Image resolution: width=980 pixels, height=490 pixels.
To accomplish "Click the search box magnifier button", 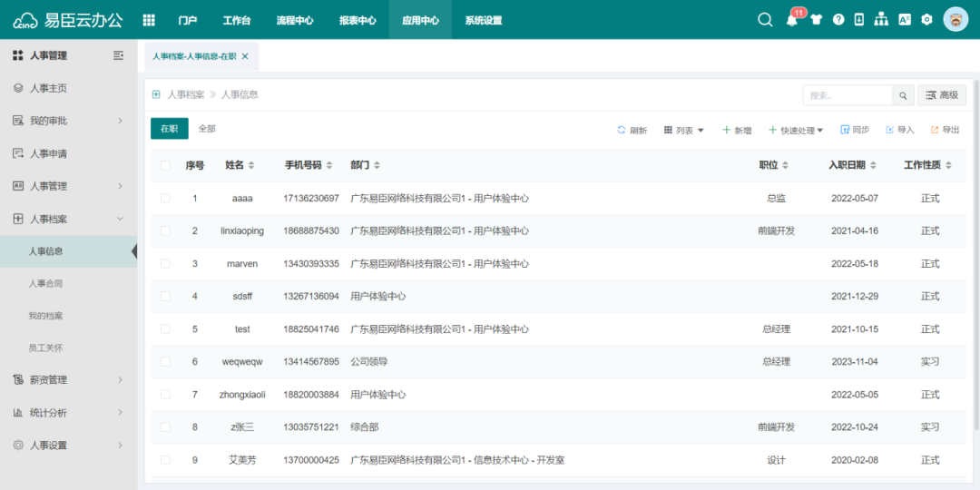I will pyautogui.click(x=903, y=95).
